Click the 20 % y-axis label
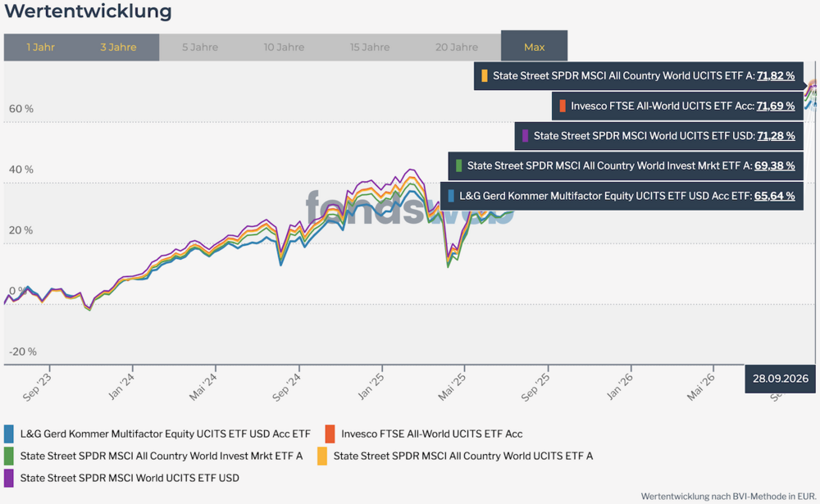The width and height of the screenshot is (820, 504). click(21, 230)
